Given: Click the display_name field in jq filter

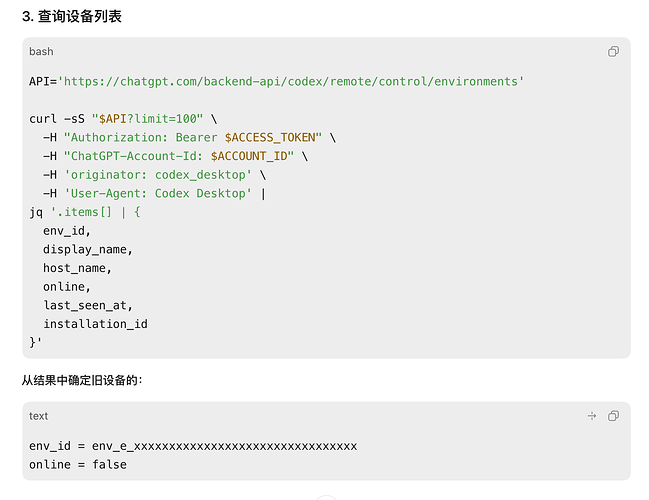Looking at the screenshot, I should coord(87,250).
